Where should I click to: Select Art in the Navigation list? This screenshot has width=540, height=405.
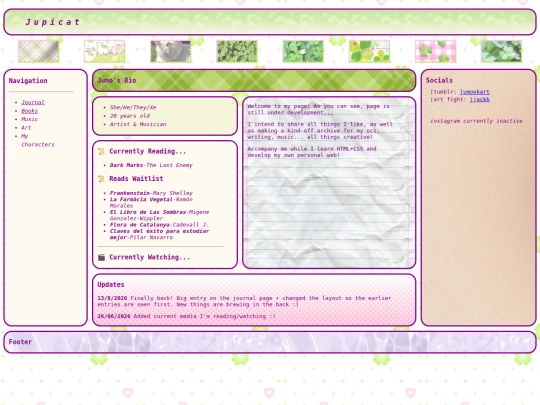click(x=26, y=128)
